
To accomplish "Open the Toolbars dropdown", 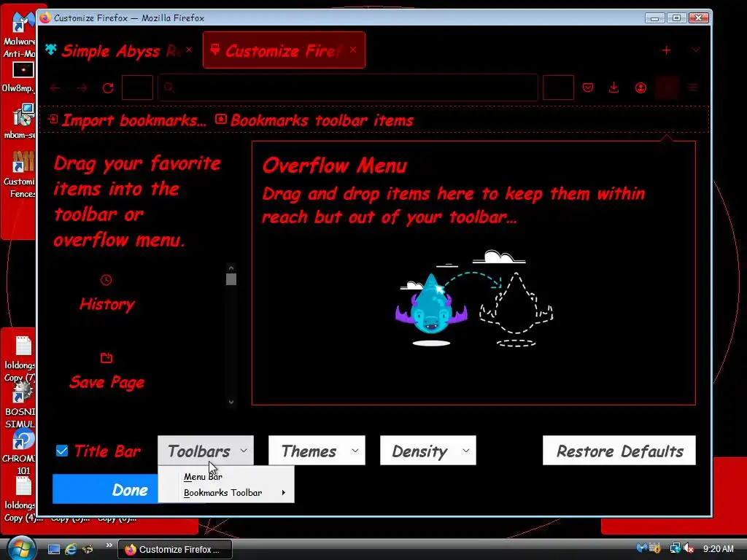I will point(206,451).
